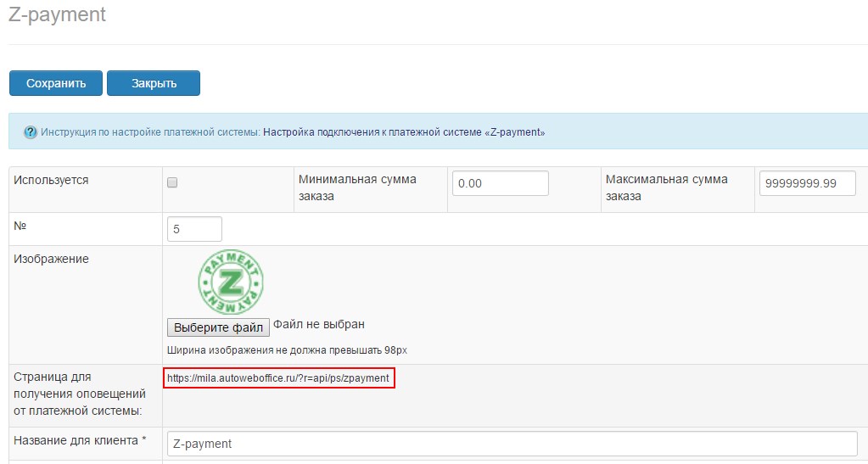The image size is (868, 464).
Task: Focus the Название для клиента text field
Action: pyautogui.click(x=512, y=444)
